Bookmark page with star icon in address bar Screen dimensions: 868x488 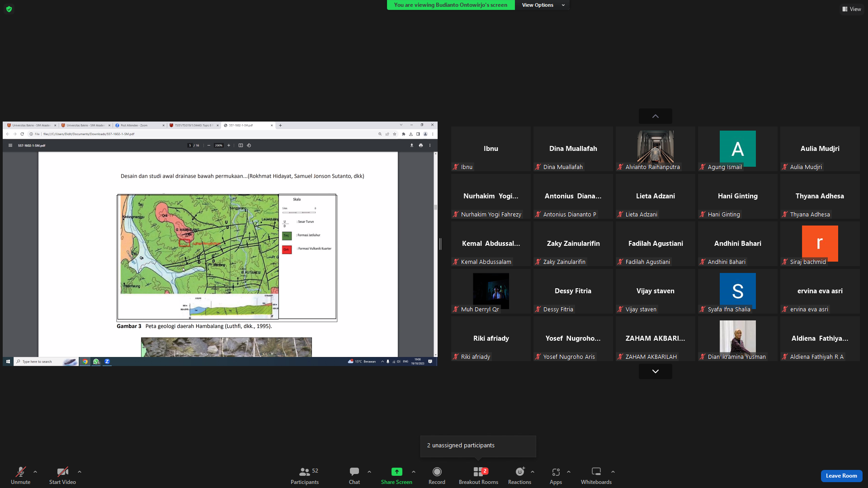pyautogui.click(x=395, y=134)
